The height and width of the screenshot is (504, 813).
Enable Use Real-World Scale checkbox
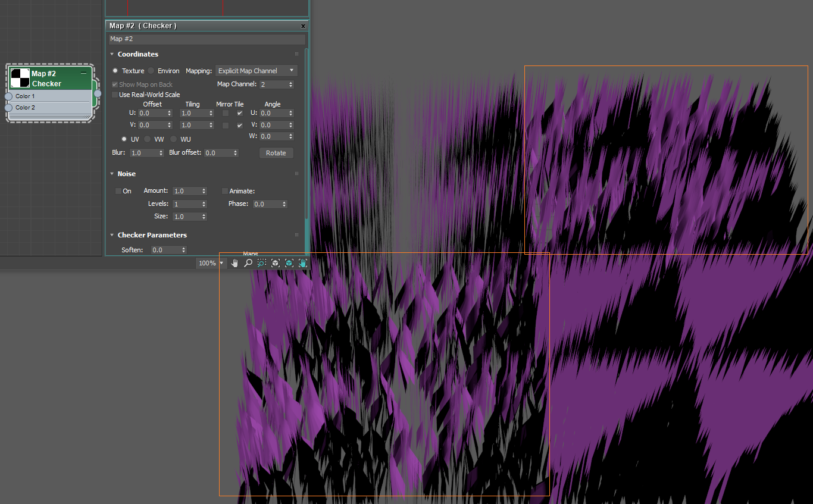115,95
